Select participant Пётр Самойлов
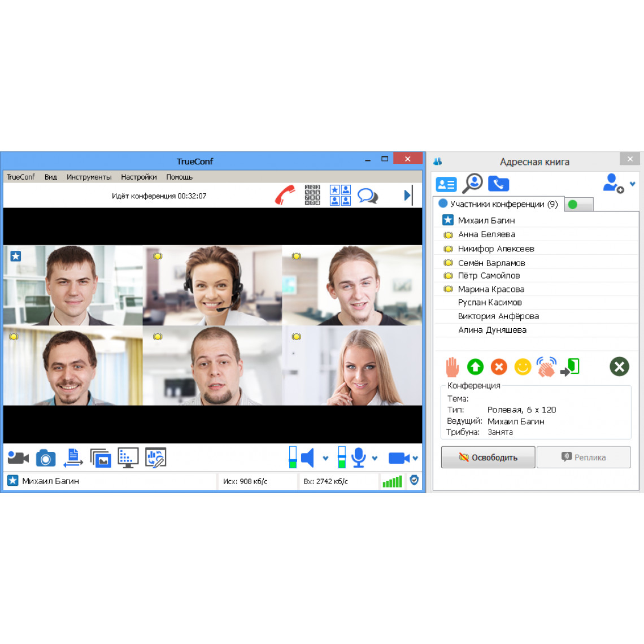Viewport: 644px width, 644px height. point(537,276)
